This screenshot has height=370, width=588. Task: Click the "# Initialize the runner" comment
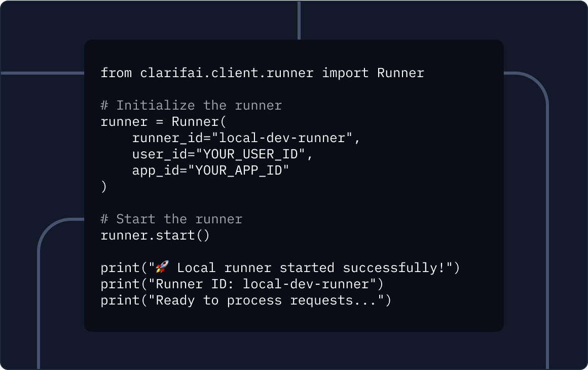pos(191,106)
